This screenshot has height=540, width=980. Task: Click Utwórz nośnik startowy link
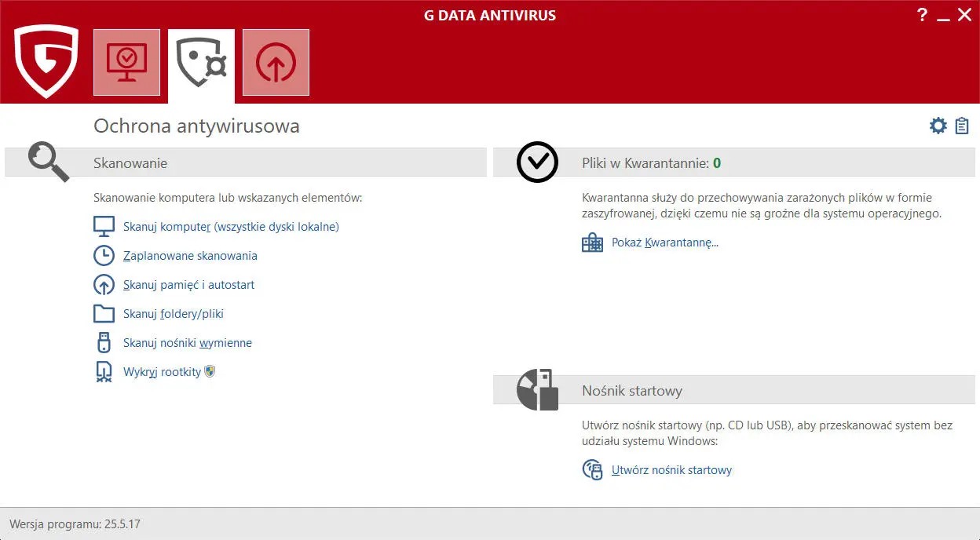(x=671, y=470)
